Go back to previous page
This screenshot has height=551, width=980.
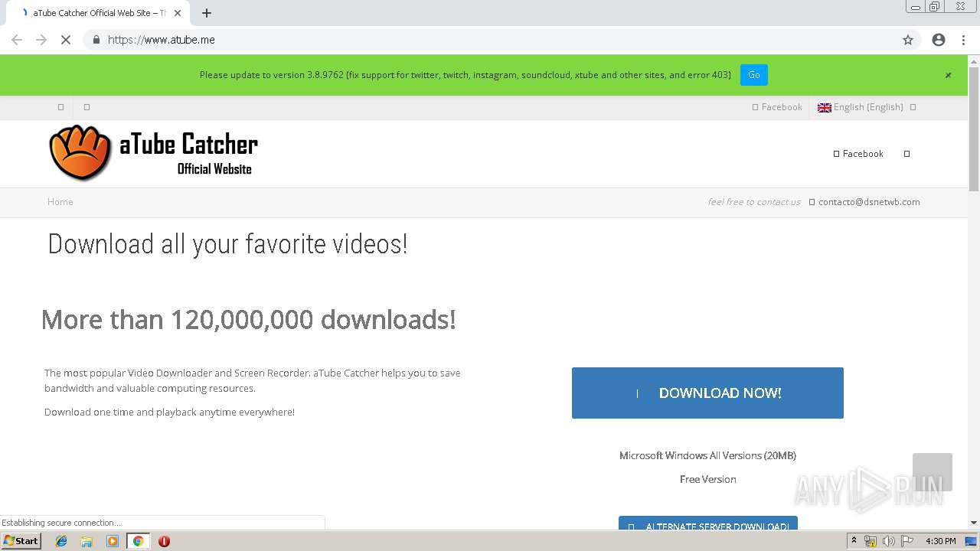[x=17, y=40]
